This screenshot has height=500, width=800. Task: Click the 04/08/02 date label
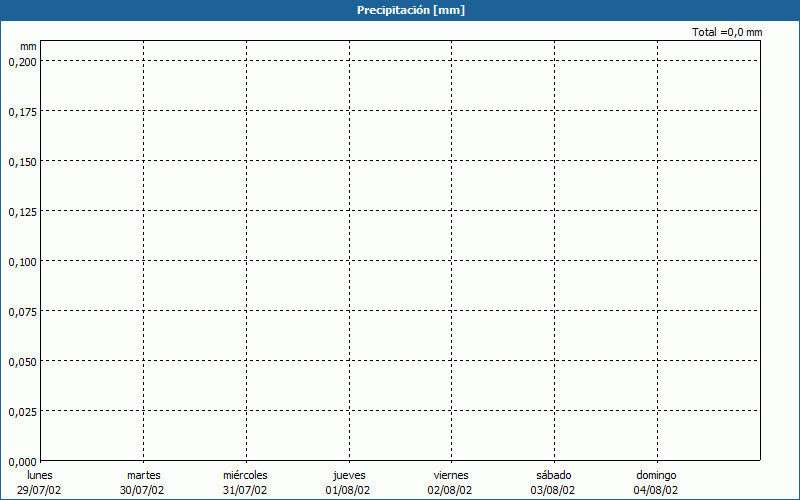656,490
